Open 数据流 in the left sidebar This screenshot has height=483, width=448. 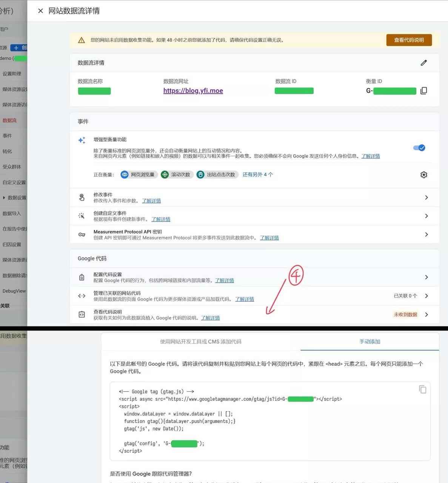click(9, 120)
